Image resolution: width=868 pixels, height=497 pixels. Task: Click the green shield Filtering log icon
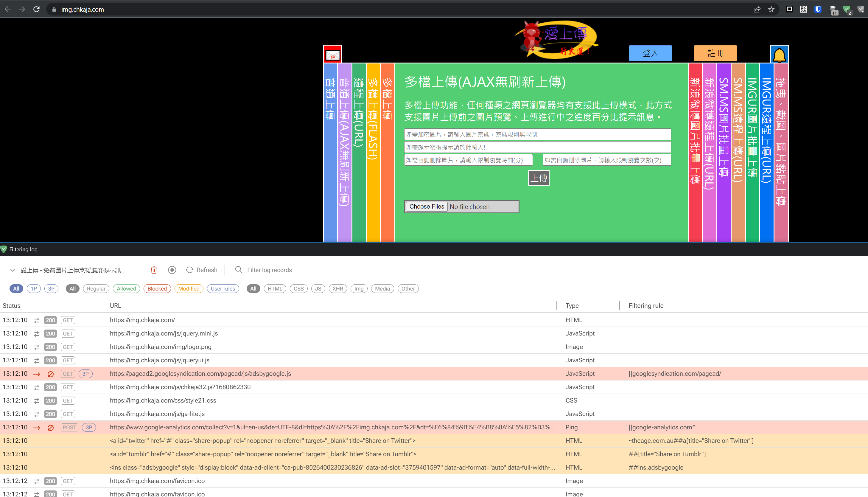pyautogui.click(x=4, y=249)
